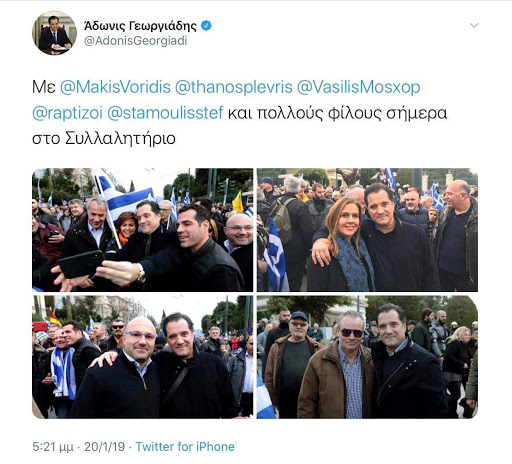The width and height of the screenshot is (512, 464).
Task: Open the @AdonisGeorgiadi handle
Action: click(136, 41)
